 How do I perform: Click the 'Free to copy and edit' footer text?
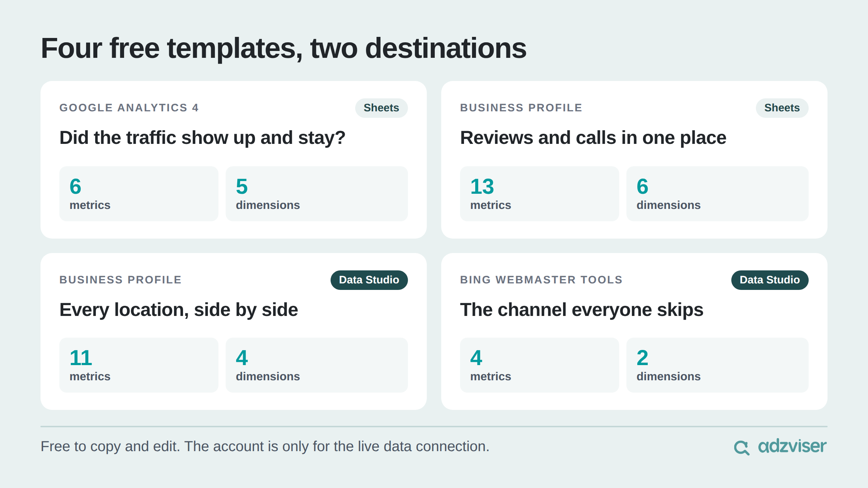[x=265, y=446]
